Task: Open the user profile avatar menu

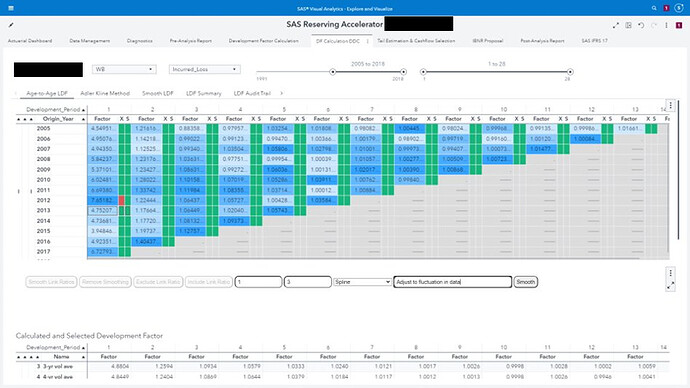Action: pos(679,8)
